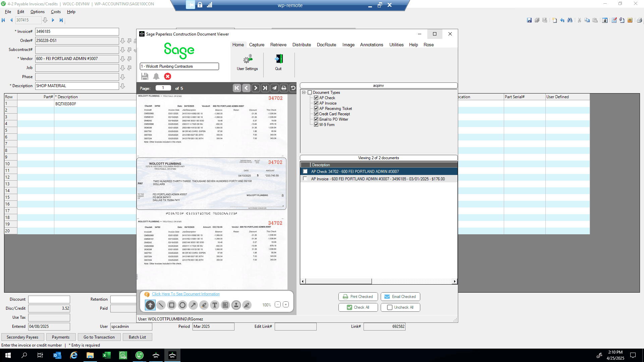Click the Print Checked button
644x362 pixels.
point(358,297)
